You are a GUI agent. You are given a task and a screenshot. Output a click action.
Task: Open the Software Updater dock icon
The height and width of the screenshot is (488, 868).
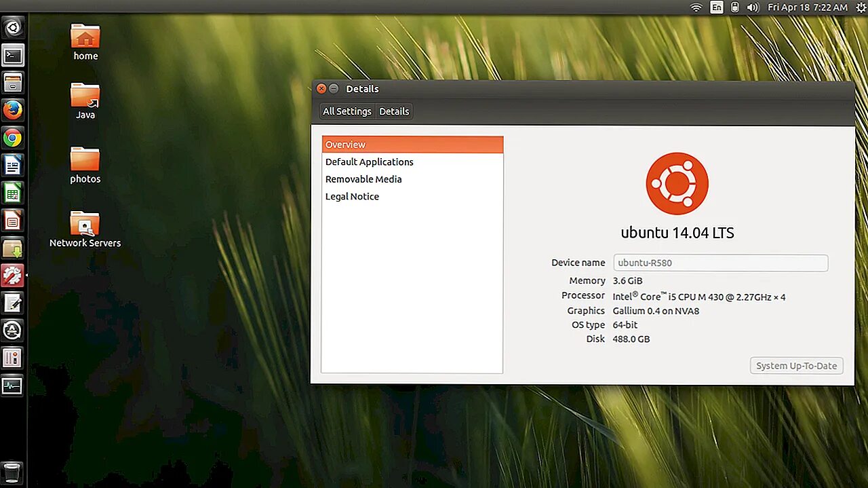13,331
